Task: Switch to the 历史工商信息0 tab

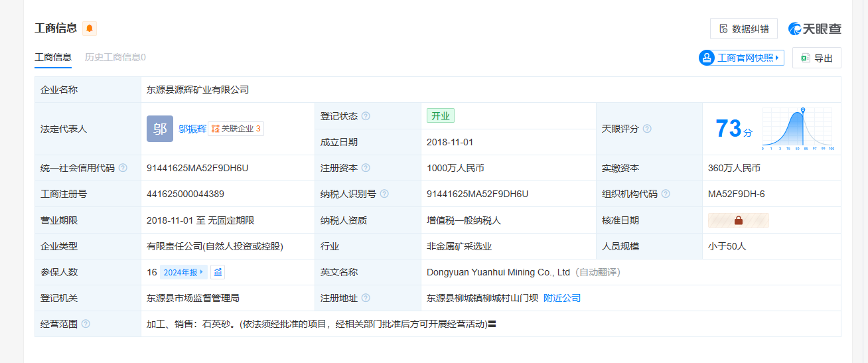Action: pyautogui.click(x=115, y=57)
